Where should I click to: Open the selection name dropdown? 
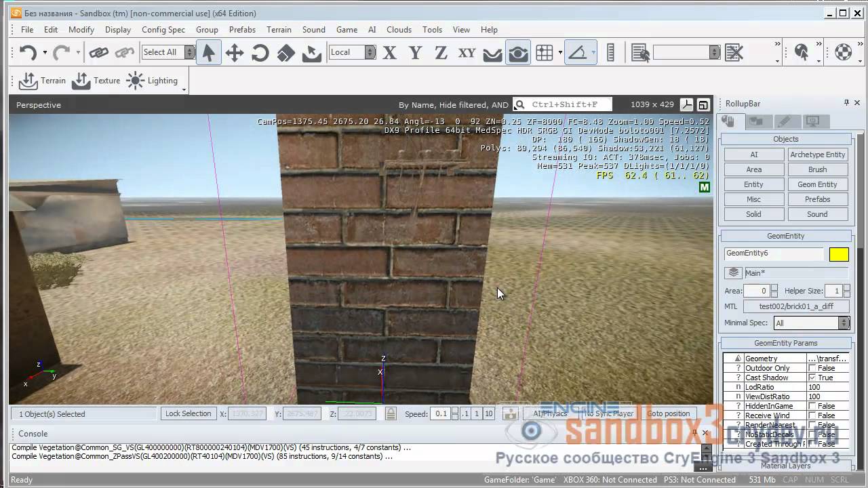[686, 52]
